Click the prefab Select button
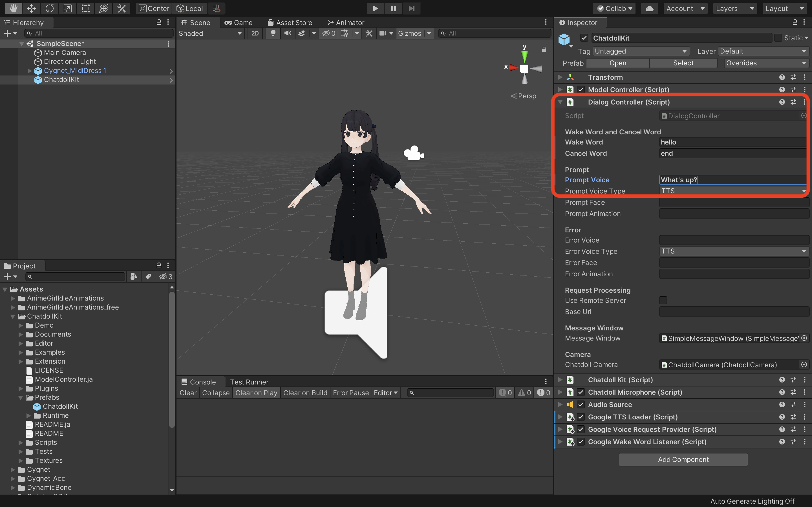Image resolution: width=812 pixels, height=507 pixels. click(x=683, y=63)
